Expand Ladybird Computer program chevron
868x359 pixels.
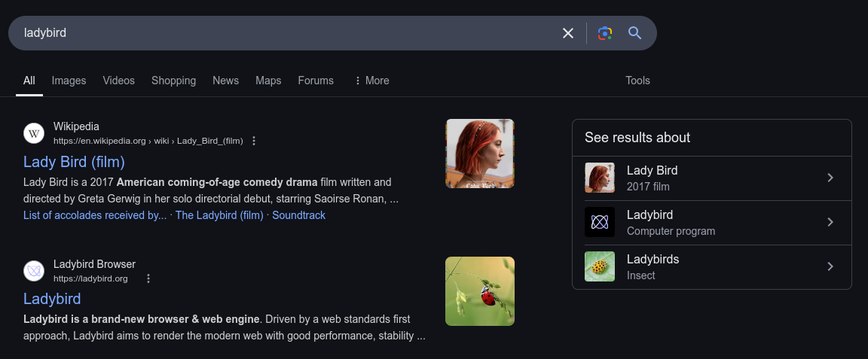(x=830, y=222)
